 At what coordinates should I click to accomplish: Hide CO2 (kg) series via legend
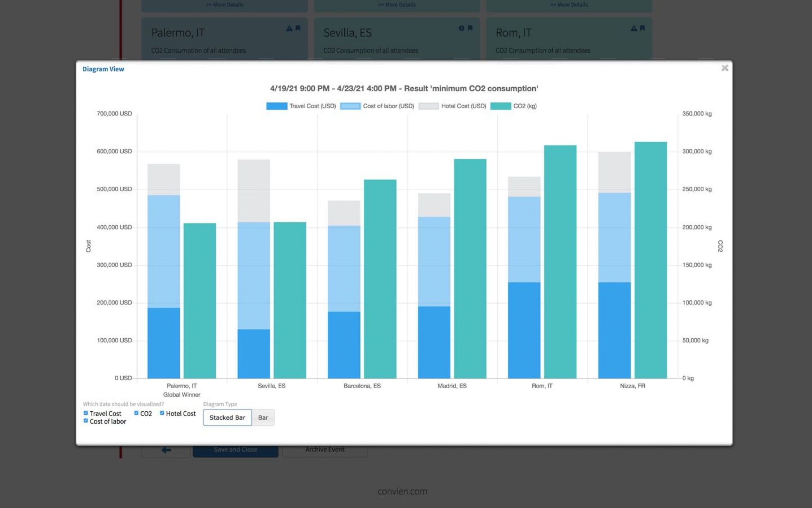(x=501, y=106)
